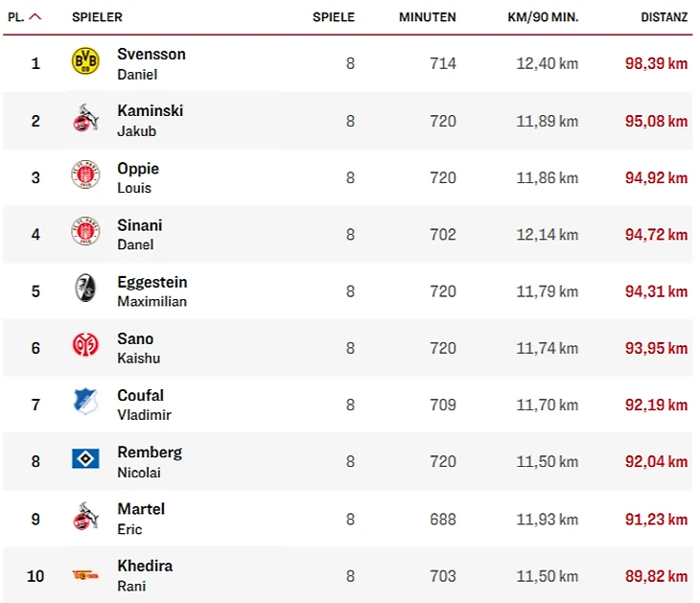Click the Hamburger SV logo next to Remberg
Screen dimensions: 700x603
(85, 460)
